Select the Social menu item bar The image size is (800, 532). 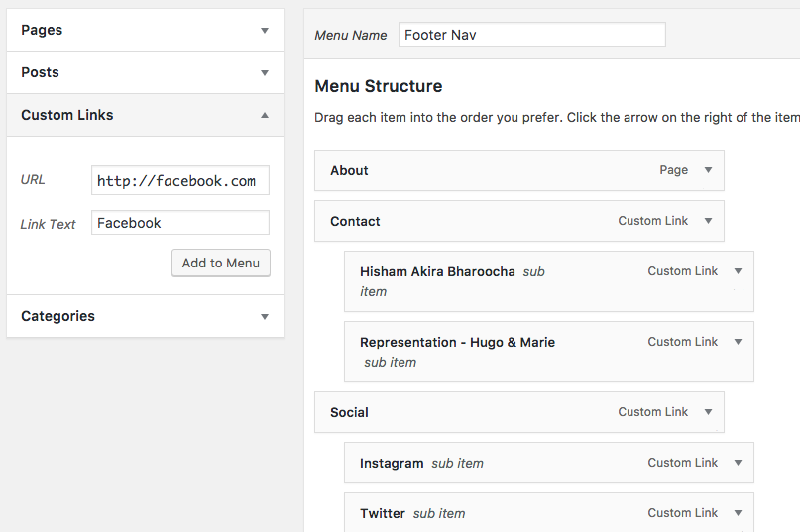519,412
